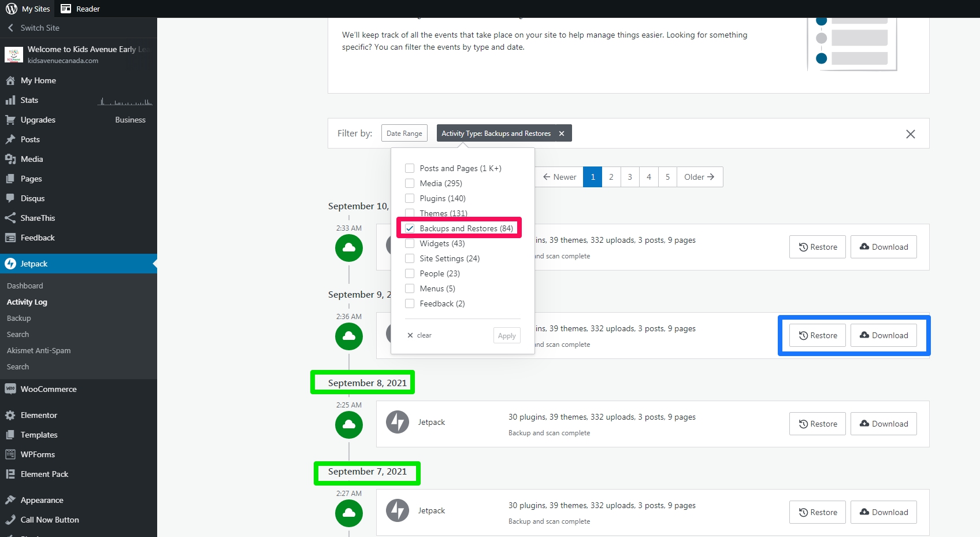This screenshot has height=537, width=980.
Task: Open the Date Range filter dropdown
Action: [x=404, y=134]
